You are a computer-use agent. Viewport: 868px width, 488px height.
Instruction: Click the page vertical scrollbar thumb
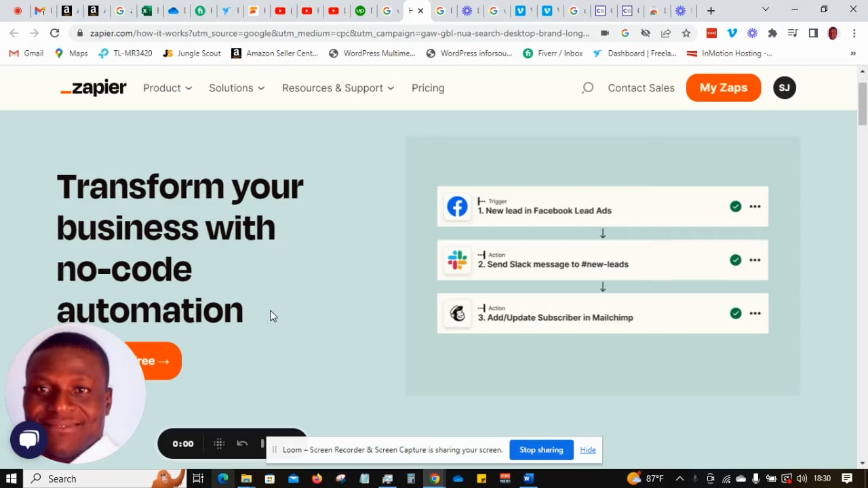click(x=863, y=105)
